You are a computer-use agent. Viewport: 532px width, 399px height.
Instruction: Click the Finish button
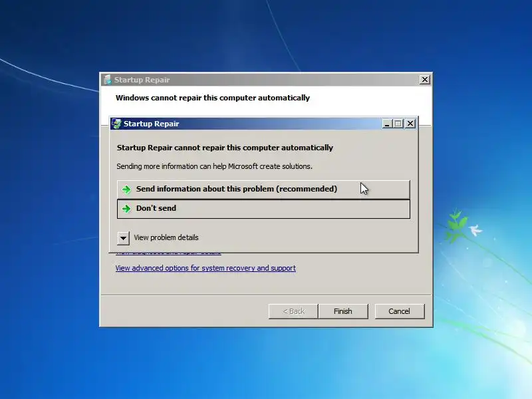click(x=343, y=311)
